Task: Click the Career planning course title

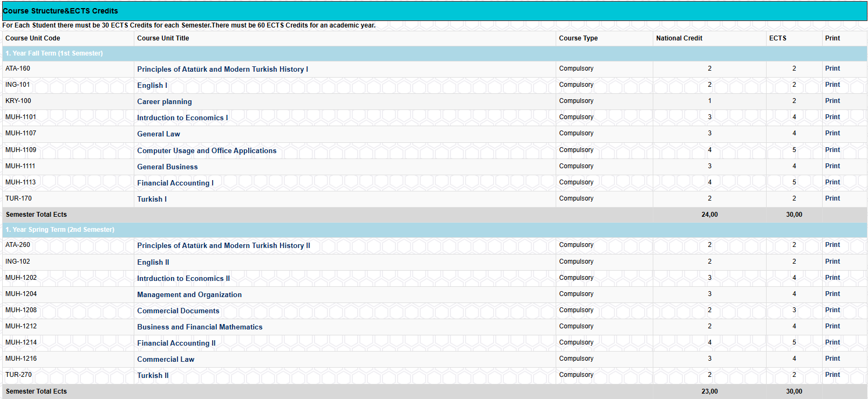Action: click(x=164, y=102)
